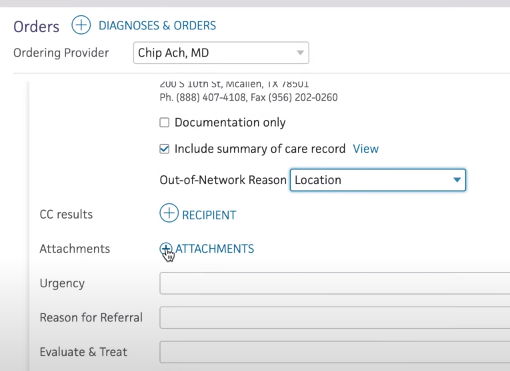Click the DIAGNOSES & ORDERS link
The height and width of the screenshot is (371, 510).
pyautogui.click(x=157, y=26)
